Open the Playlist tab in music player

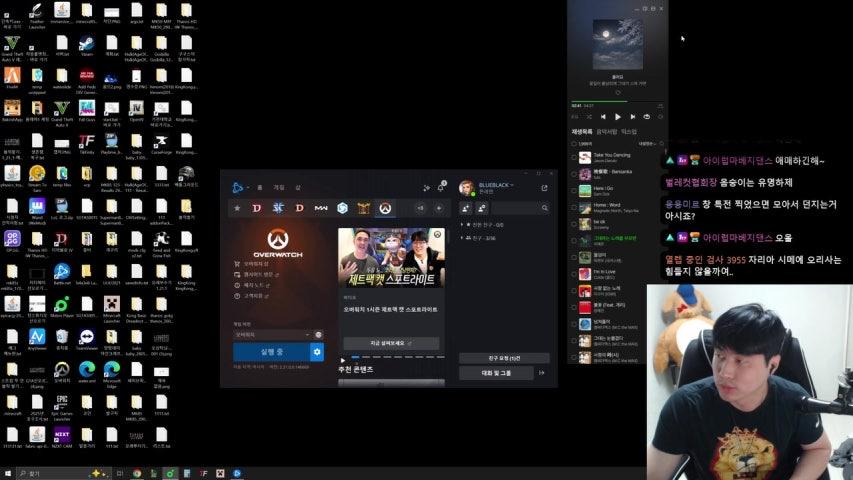click(582, 132)
